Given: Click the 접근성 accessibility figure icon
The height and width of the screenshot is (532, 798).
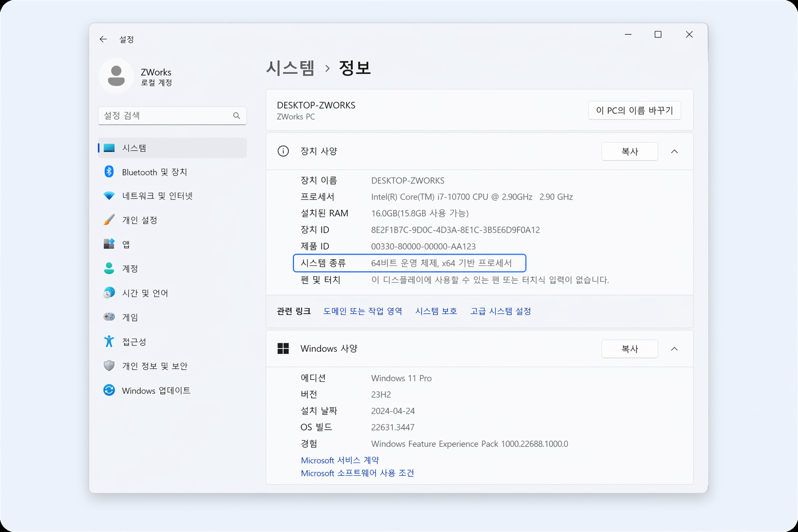Looking at the screenshot, I should click(x=109, y=341).
